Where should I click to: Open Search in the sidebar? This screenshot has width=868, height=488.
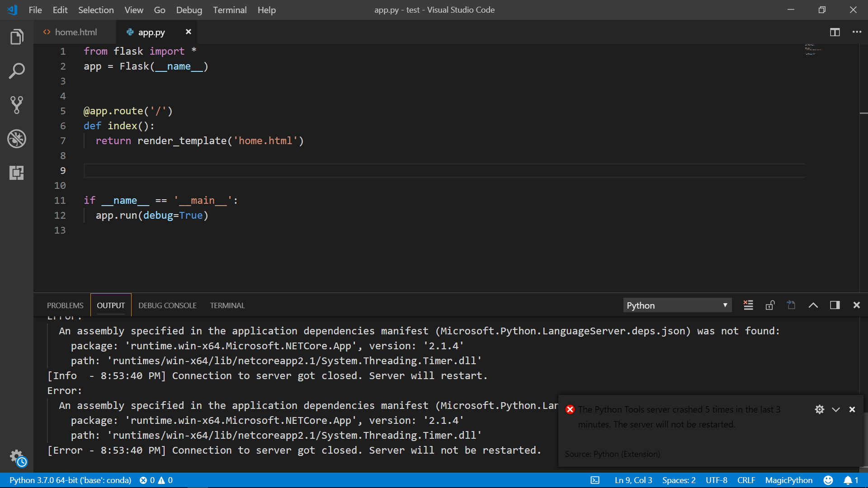[x=17, y=71]
